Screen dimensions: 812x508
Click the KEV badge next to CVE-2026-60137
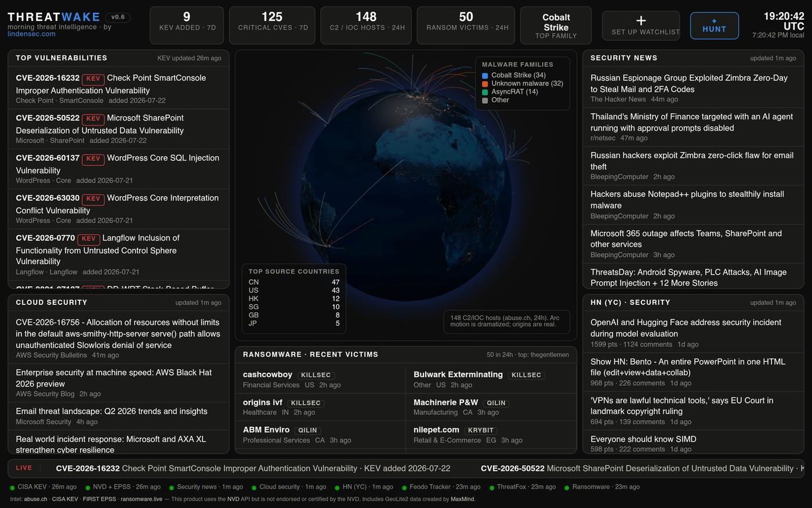click(93, 158)
